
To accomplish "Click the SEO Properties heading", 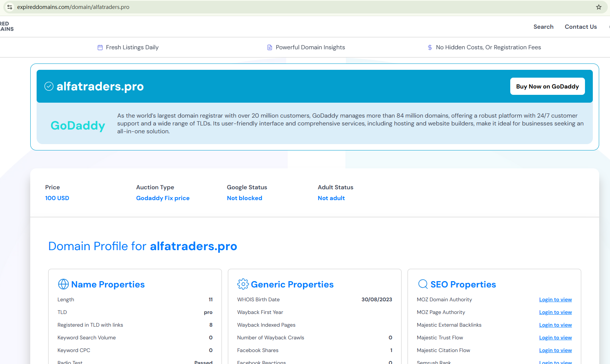I will pyautogui.click(x=463, y=284).
